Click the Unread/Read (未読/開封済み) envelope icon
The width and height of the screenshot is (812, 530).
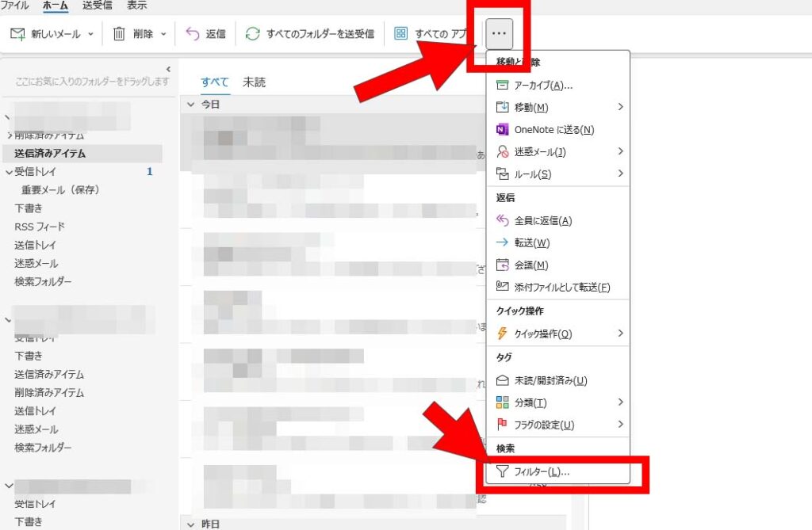(x=502, y=381)
